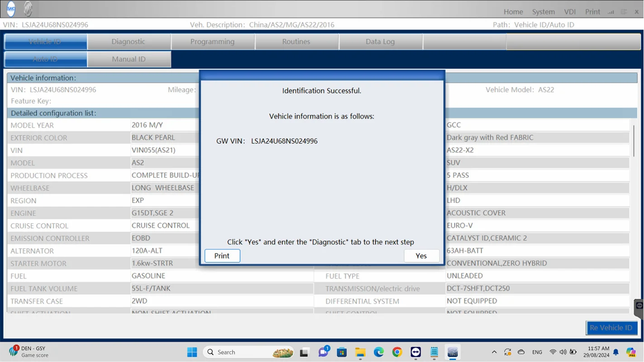Launch Microsoft Edge from the taskbar

tap(379, 352)
